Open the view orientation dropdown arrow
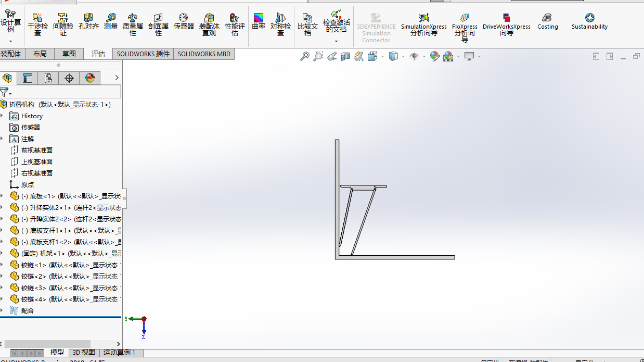 [382, 56]
